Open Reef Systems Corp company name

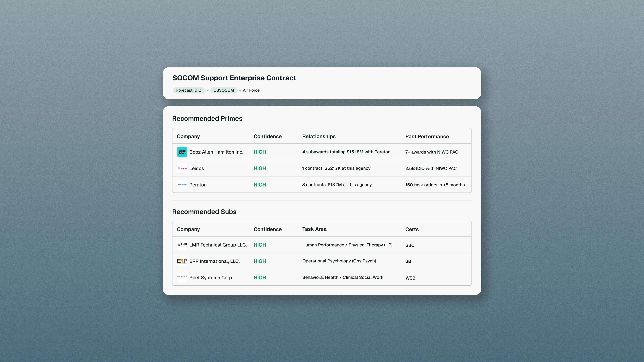click(211, 278)
